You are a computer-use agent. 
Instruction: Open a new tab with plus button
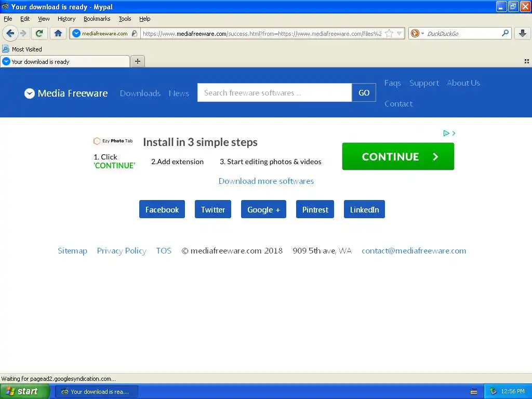click(x=137, y=61)
